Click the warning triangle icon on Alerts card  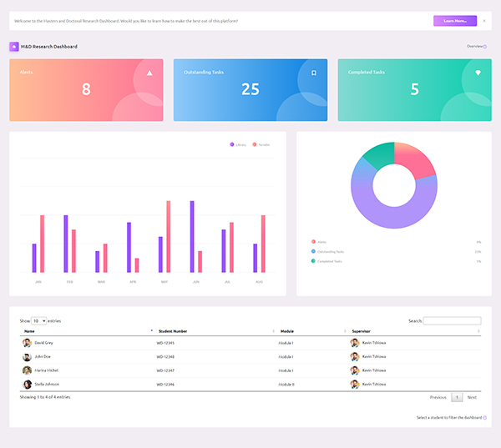149,73
